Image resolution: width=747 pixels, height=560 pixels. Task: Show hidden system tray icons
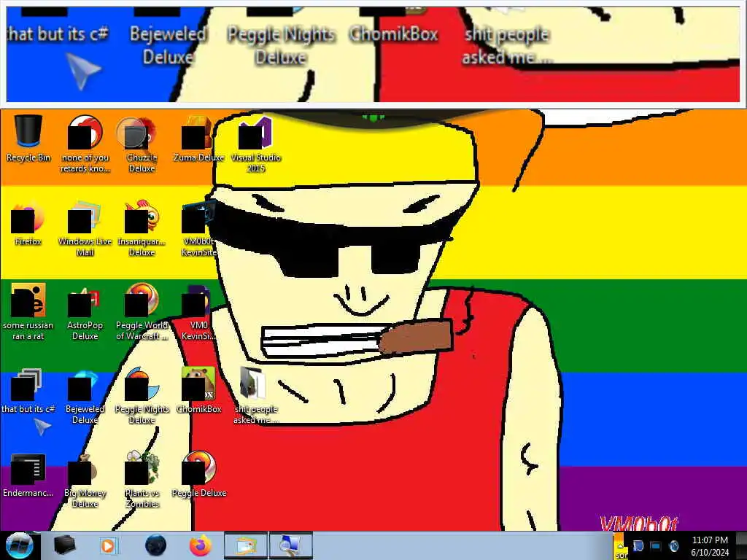point(620,546)
